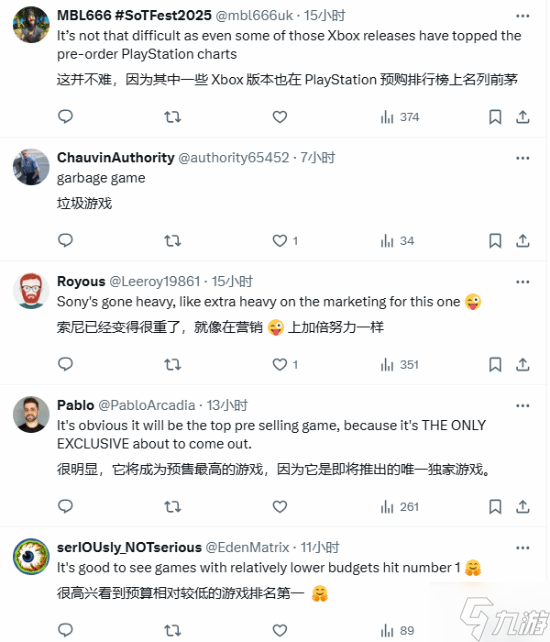Bookmark Royous's tweet

[x=495, y=364]
